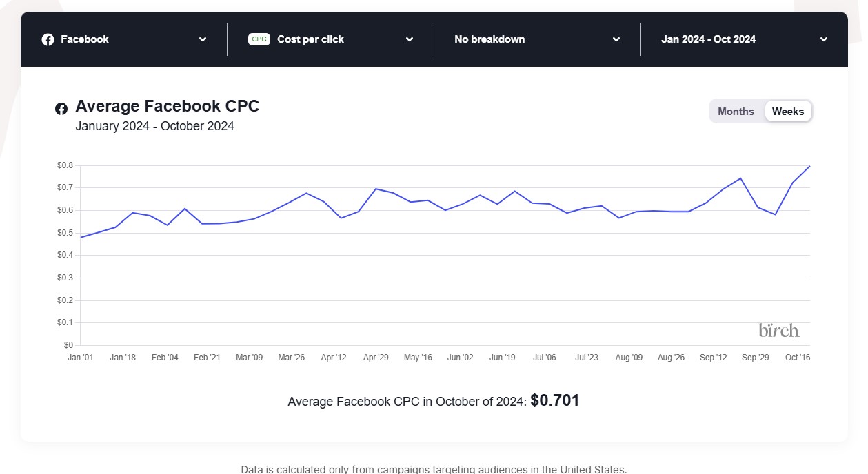The width and height of the screenshot is (868, 474).
Task: Click the Jan '01 x-axis label
Action: point(81,358)
